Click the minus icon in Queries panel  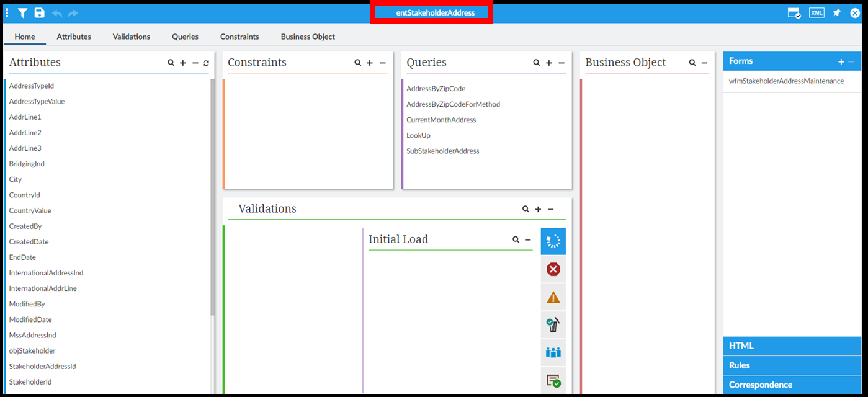562,63
